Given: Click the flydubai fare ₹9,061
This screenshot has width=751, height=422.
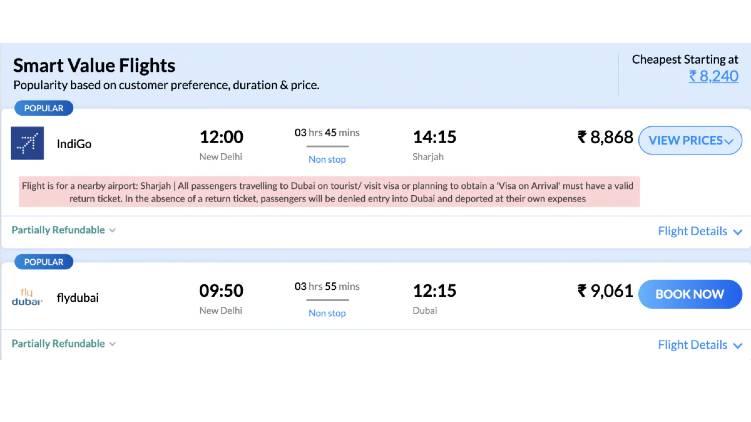Looking at the screenshot, I should tap(605, 291).
